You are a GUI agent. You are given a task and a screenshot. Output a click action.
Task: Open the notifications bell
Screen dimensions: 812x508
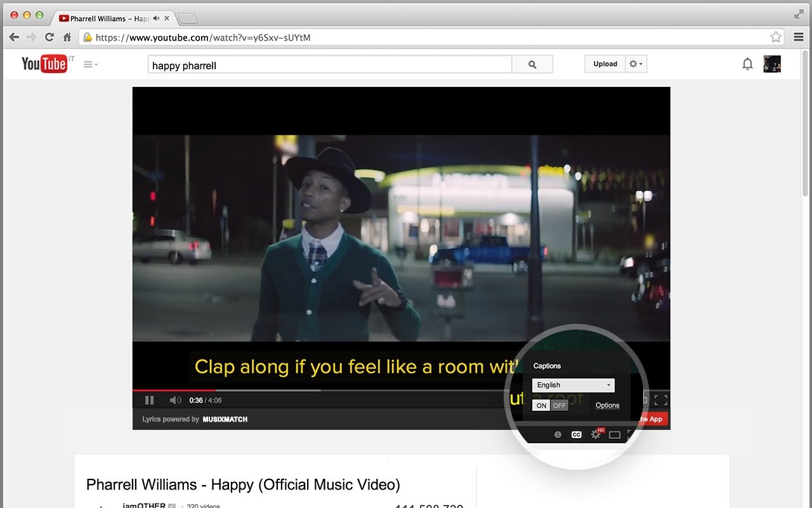747,63
